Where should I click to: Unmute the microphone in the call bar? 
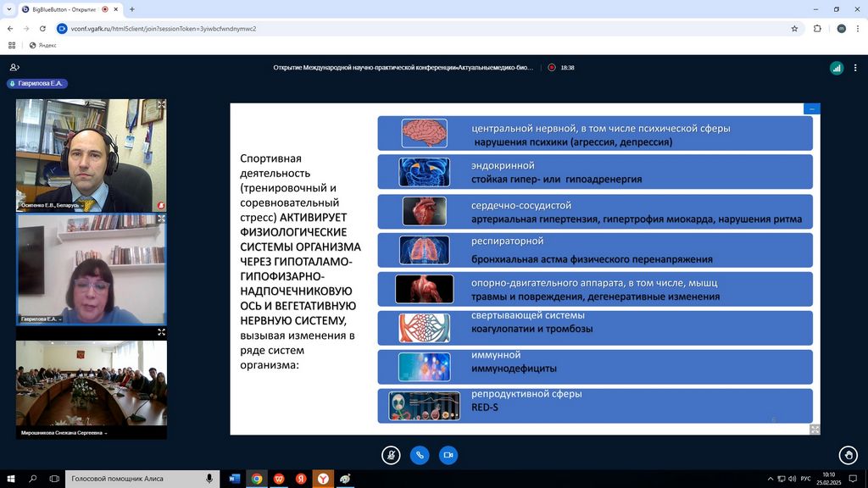(390, 455)
